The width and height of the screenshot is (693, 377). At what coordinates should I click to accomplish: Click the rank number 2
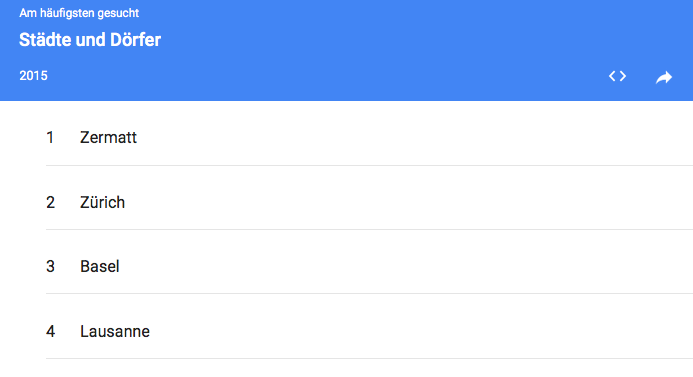tap(50, 202)
